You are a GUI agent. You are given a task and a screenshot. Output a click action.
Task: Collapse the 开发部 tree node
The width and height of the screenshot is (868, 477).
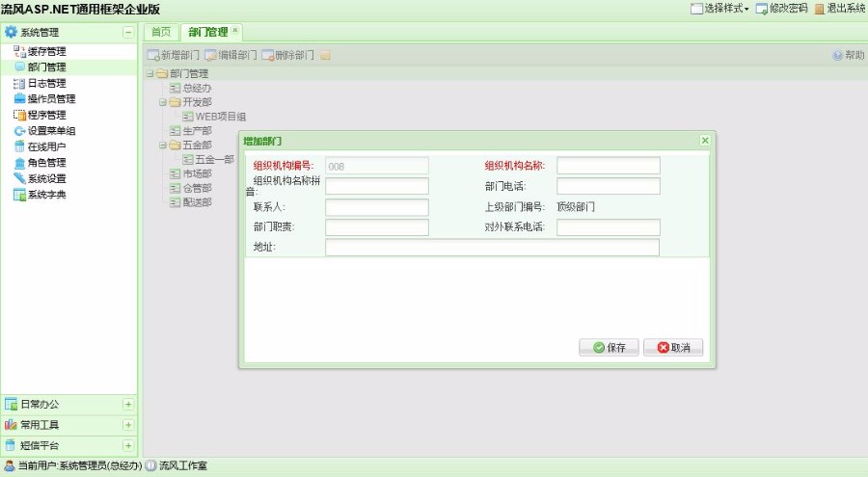163,102
